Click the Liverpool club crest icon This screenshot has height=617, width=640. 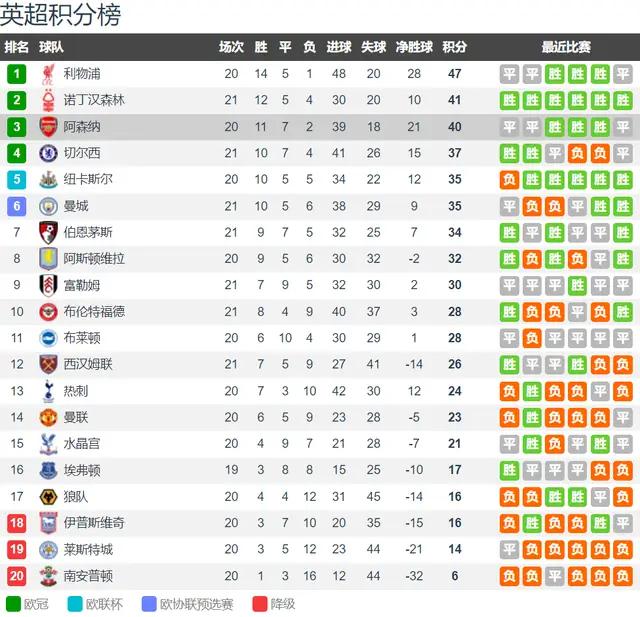(x=47, y=73)
